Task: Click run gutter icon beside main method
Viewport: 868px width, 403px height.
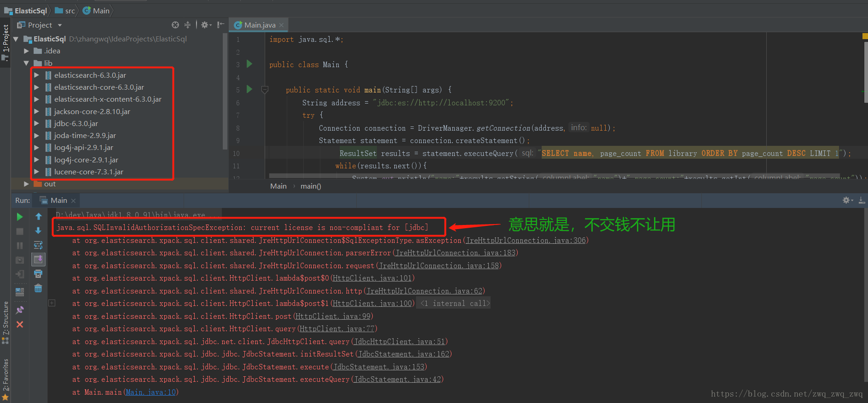Action: [x=249, y=89]
